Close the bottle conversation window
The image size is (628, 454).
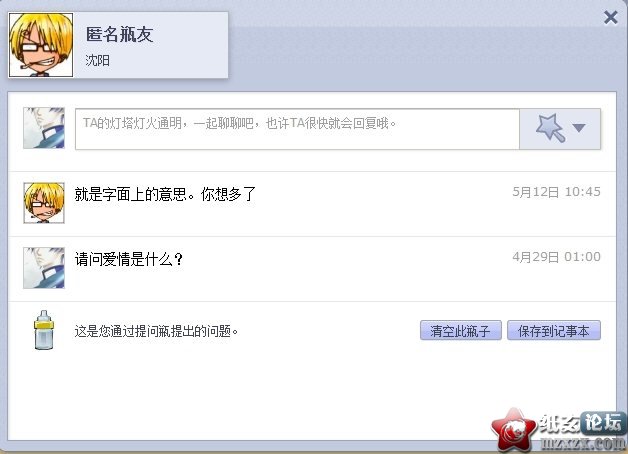pos(610,17)
